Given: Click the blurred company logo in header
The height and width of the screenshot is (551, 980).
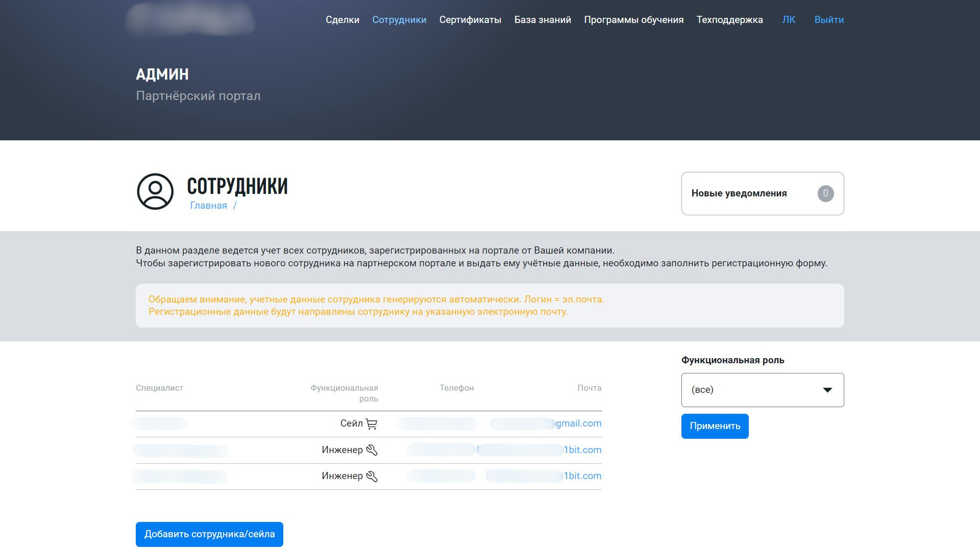Looking at the screenshot, I should coord(190,19).
